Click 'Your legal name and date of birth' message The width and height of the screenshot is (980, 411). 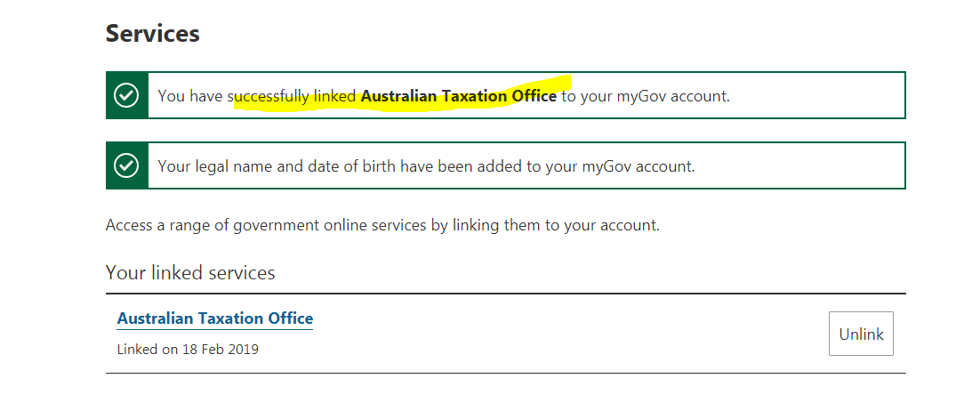426,167
